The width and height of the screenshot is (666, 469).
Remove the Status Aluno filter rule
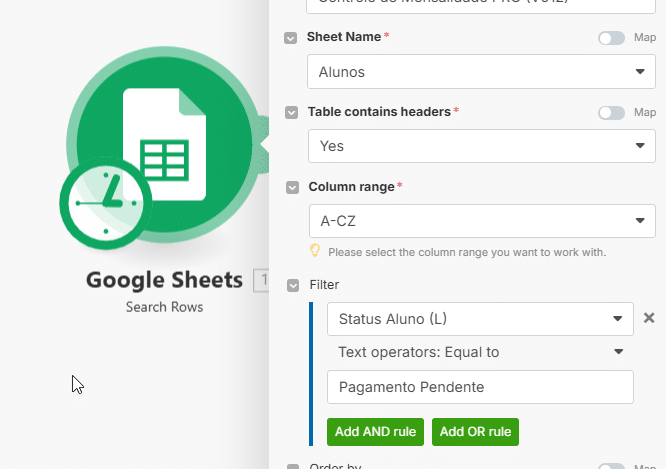click(649, 318)
